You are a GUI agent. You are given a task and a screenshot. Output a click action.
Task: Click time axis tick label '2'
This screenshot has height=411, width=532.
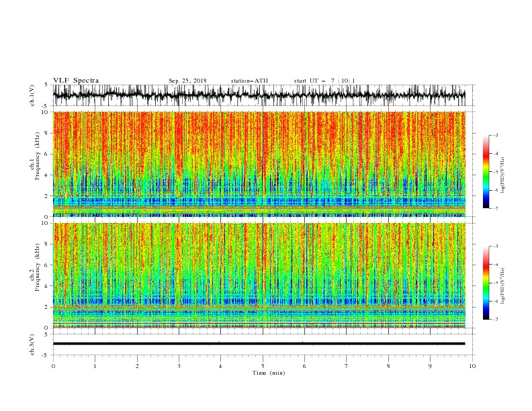tap(137, 366)
